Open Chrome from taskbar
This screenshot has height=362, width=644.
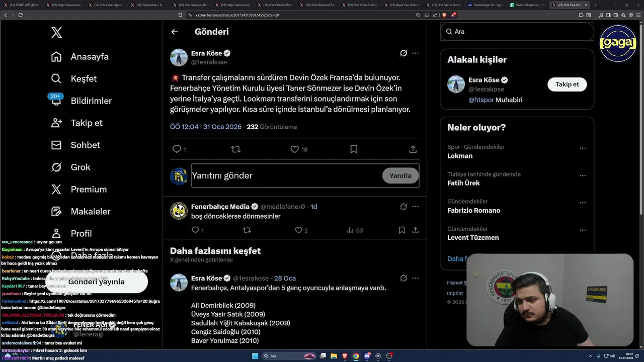click(356, 356)
